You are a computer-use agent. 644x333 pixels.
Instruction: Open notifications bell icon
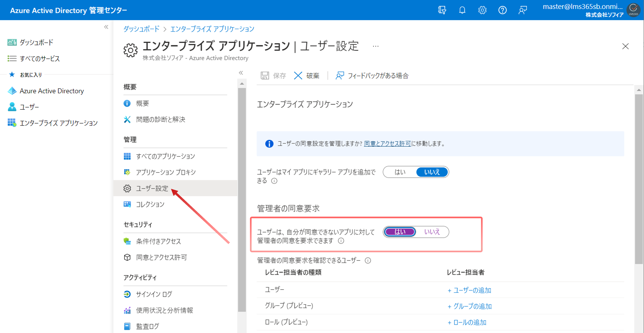pos(462,10)
